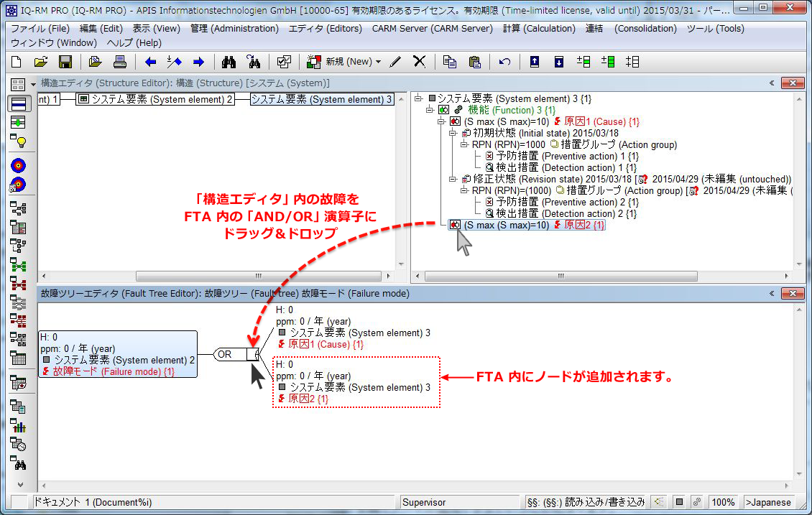Undo the last action with curved arrow icon
The image size is (812, 515).
point(504,62)
